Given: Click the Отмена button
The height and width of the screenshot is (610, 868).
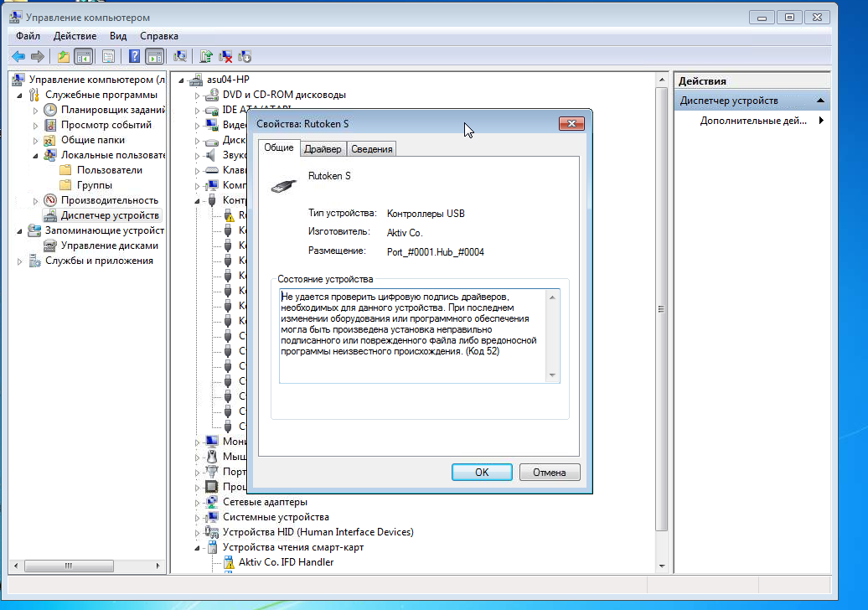Looking at the screenshot, I should pos(549,472).
